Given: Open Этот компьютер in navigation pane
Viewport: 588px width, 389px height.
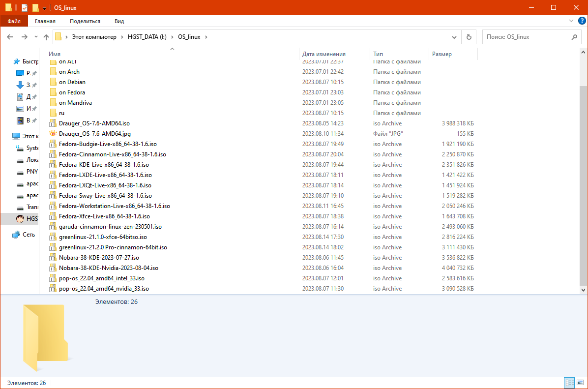Looking at the screenshot, I should [25, 136].
